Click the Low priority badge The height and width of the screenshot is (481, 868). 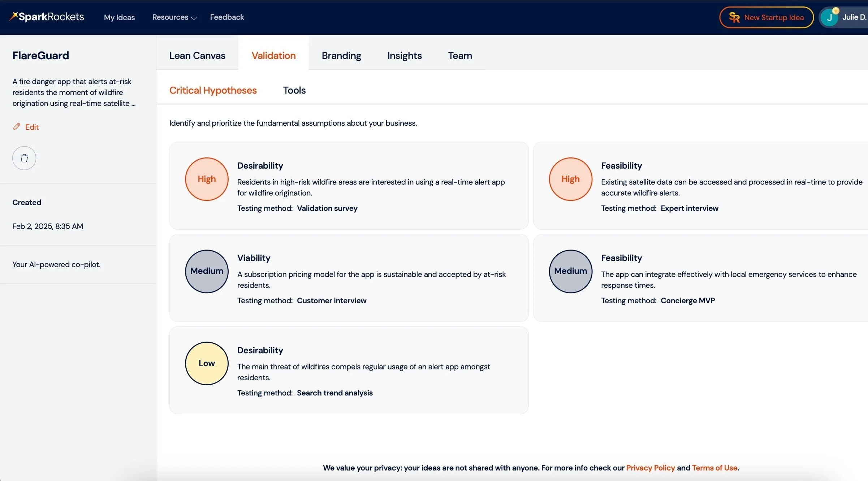pyautogui.click(x=207, y=363)
